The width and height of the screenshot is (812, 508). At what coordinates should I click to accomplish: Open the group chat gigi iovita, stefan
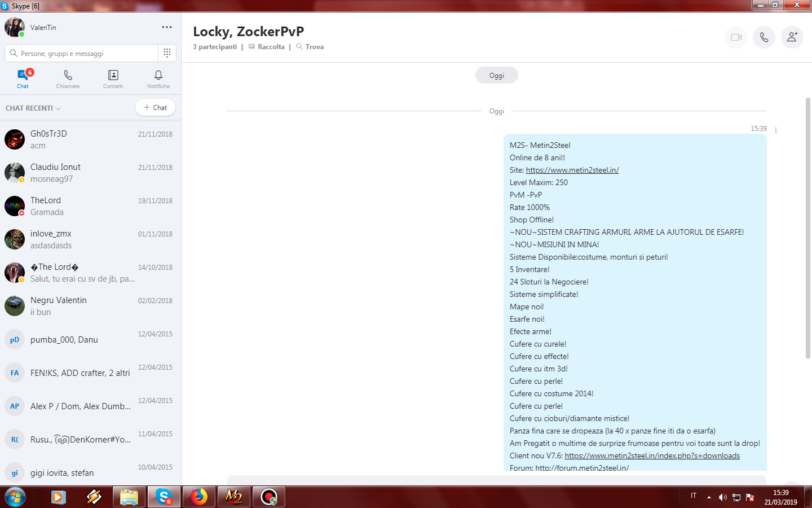click(90, 472)
